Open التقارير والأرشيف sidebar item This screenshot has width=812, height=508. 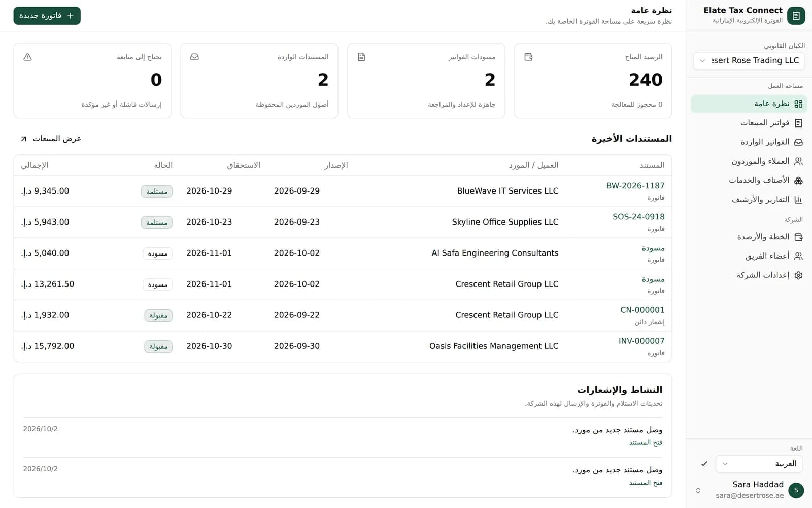click(x=749, y=200)
